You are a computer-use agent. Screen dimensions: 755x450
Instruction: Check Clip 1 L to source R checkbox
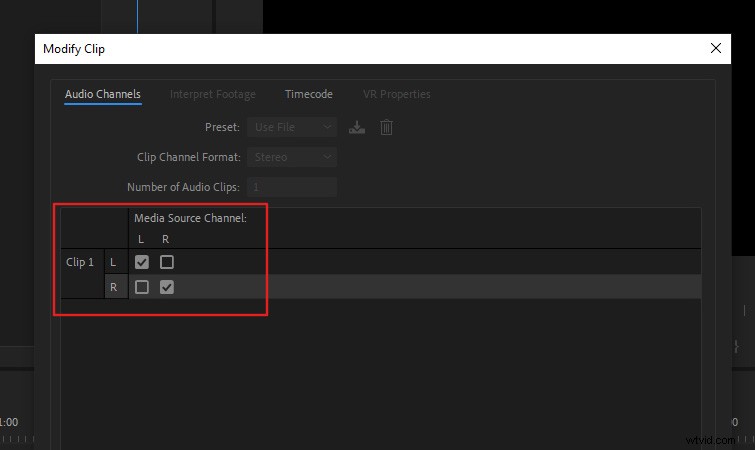pyautogui.click(x=167, y=262)
